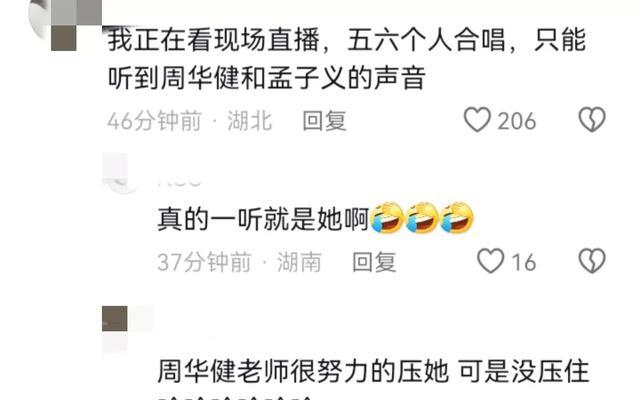Like the comment with 206 likes
Image resolution: width=640 pixels, height=400 pixels.
click(x=477, y=120)
